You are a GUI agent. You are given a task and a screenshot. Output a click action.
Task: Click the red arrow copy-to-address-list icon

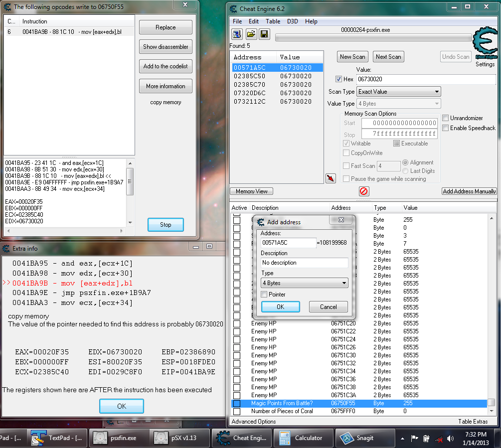tap(330, 178)
